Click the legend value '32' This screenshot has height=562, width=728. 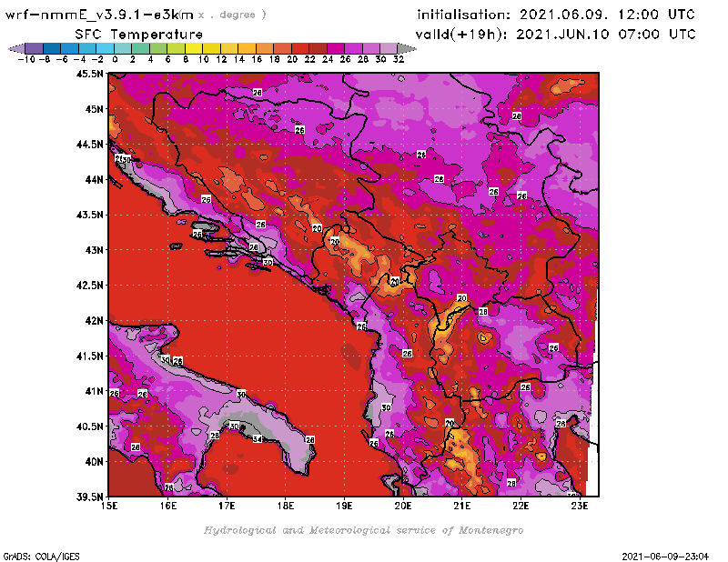point(399,60)
